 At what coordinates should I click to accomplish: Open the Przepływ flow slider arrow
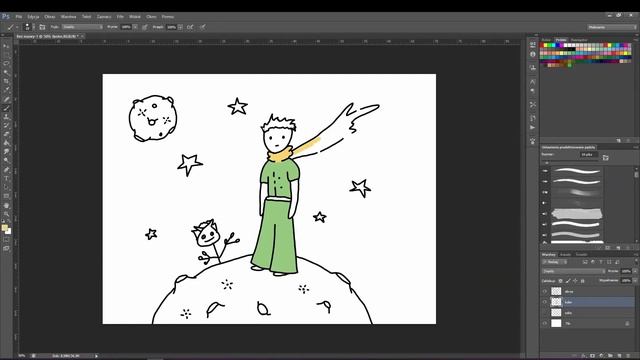[180, 27]
